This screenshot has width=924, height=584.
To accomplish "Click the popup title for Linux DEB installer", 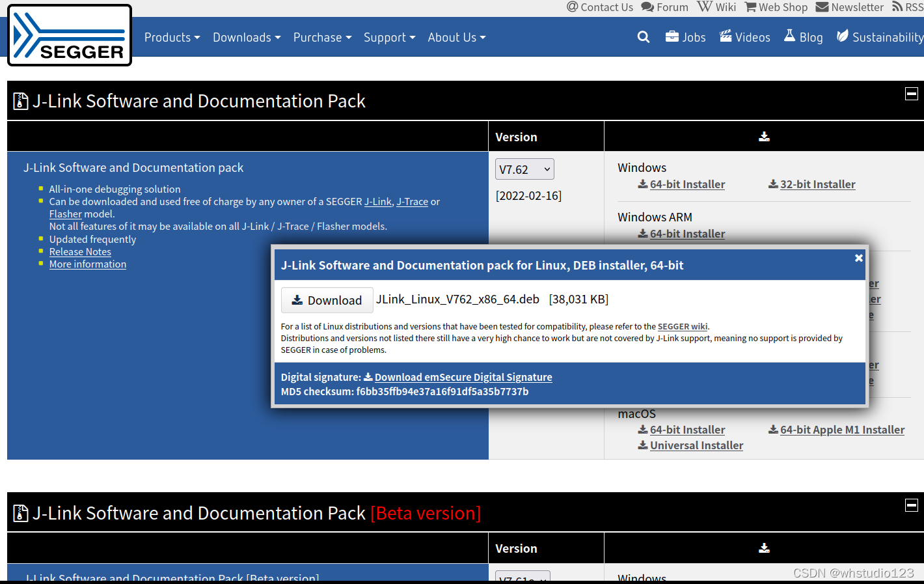I will coord(482,266).
